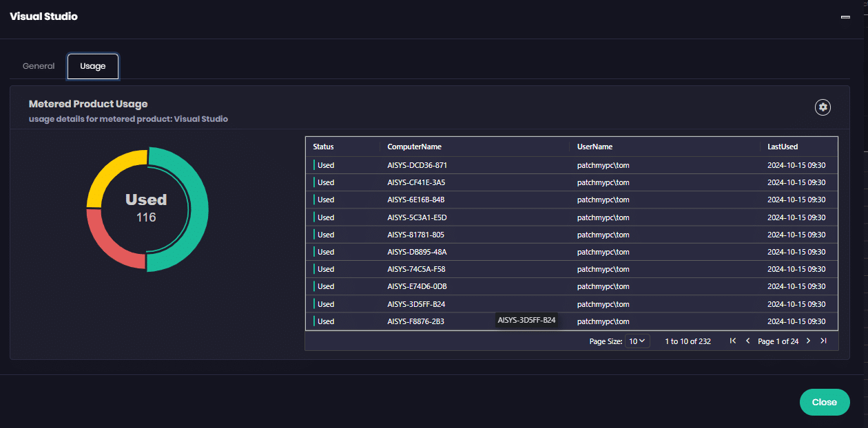Sort by the UserName column header
This screenshot has height=428, width=868.
595,147
